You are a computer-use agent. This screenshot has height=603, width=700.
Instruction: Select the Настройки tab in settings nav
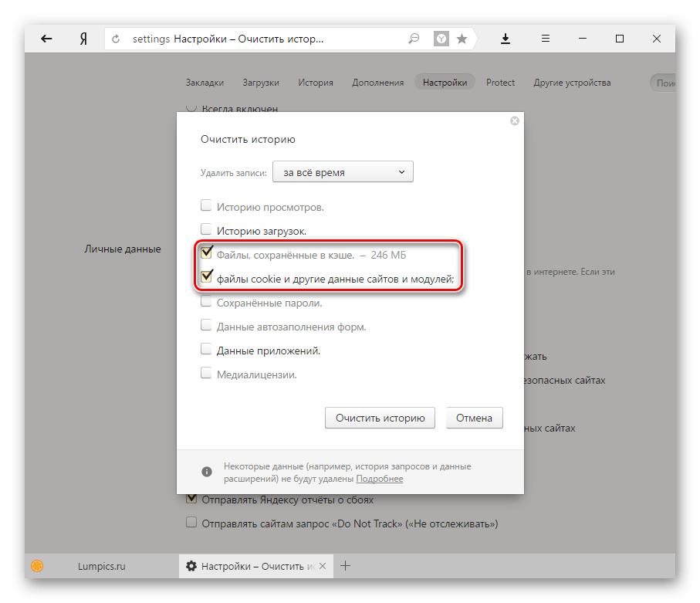point(445,83)
